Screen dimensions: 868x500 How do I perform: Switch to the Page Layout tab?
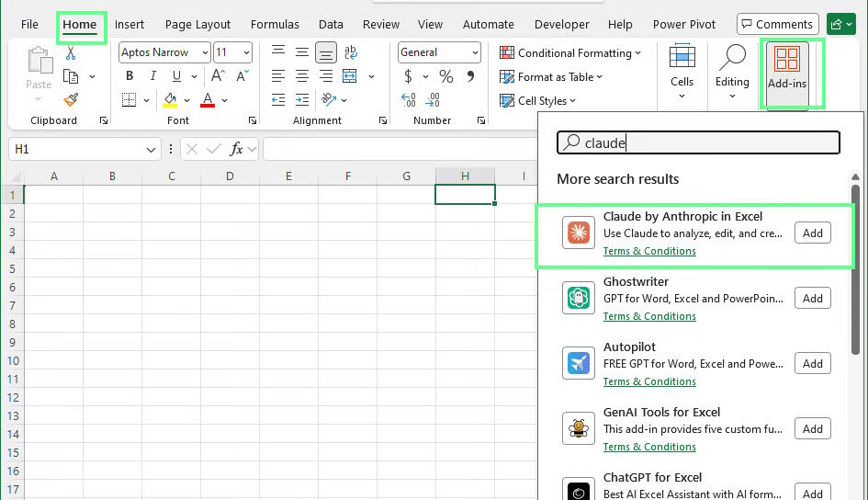pyautogui.click(x=197, y=25)
